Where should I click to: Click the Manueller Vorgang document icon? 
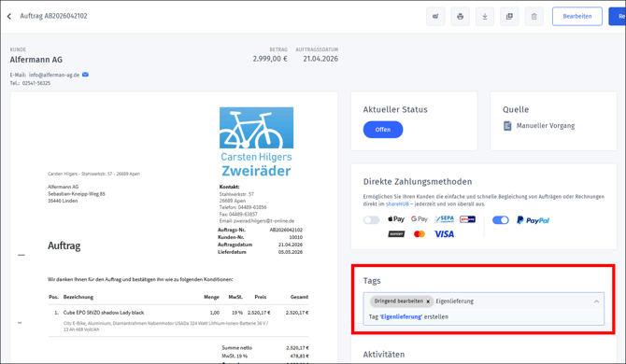(507, 126)
